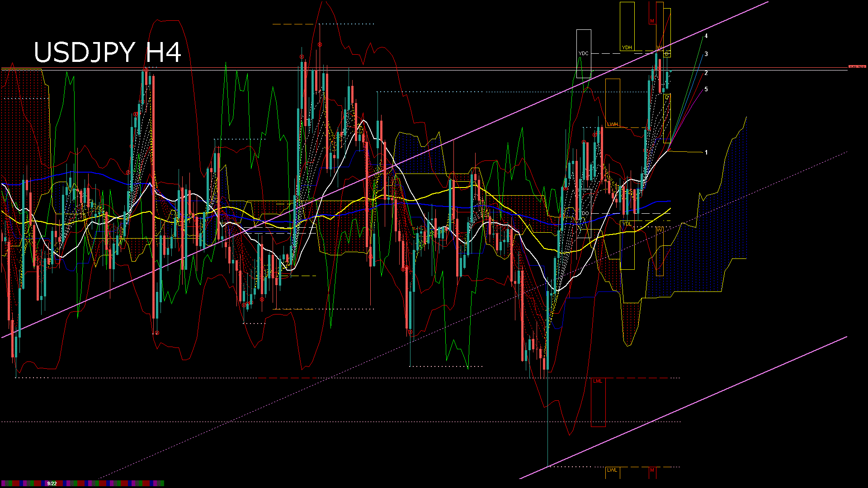The height and width of the screenshot is (488, 868).
Task: Click projection line label 2
Action: (x=706, y=73)
